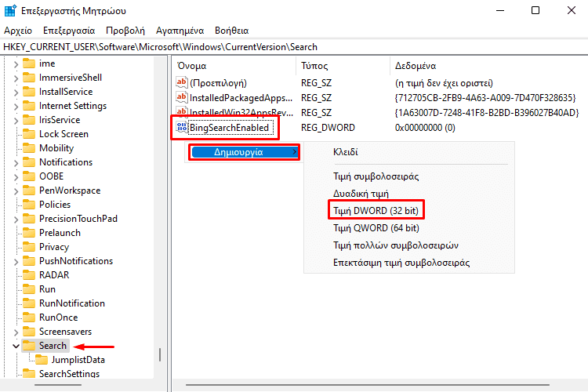588x392 pixels.
Task: Select the ime folder icon
Action: 29,64
